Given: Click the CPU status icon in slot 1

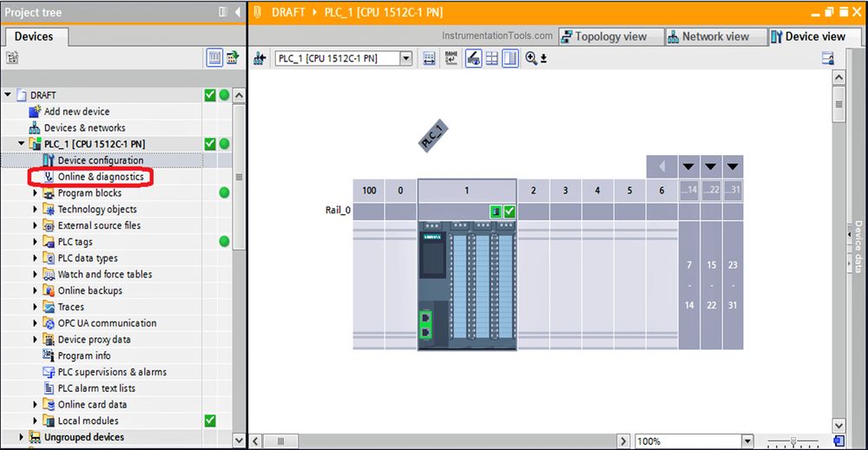Looking at the screenshot, I should point(496,212).
